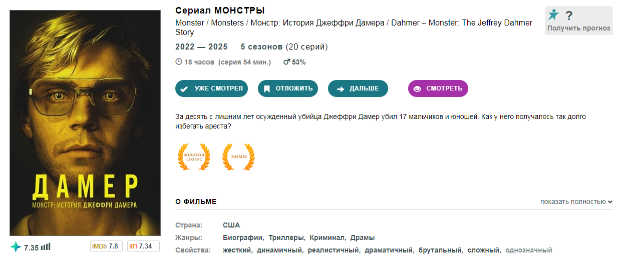644x257 pixels.
Task: Click the Криминал genre link
Action: [x=327, y=237]
